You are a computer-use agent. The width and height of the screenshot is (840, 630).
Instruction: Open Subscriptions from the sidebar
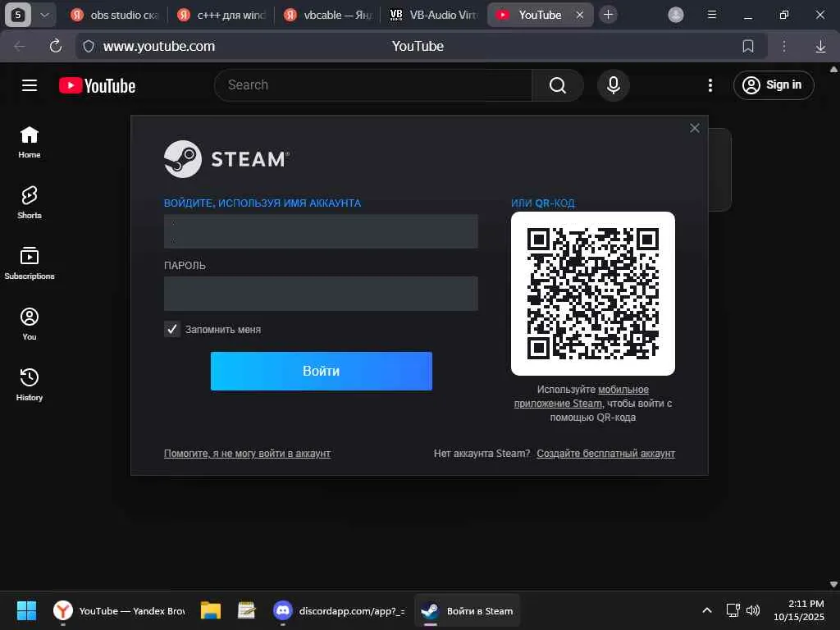(x=30, y=263)
